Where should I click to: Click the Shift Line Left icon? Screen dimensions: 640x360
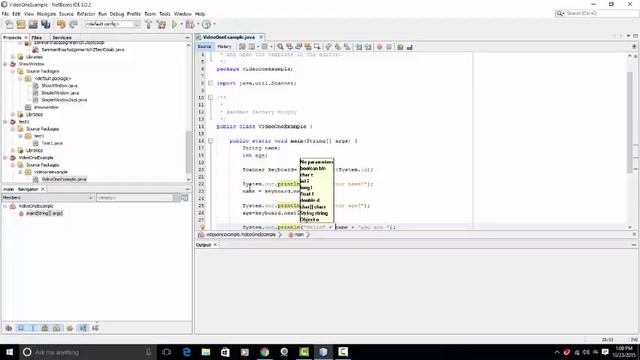[x=358, y=47]
